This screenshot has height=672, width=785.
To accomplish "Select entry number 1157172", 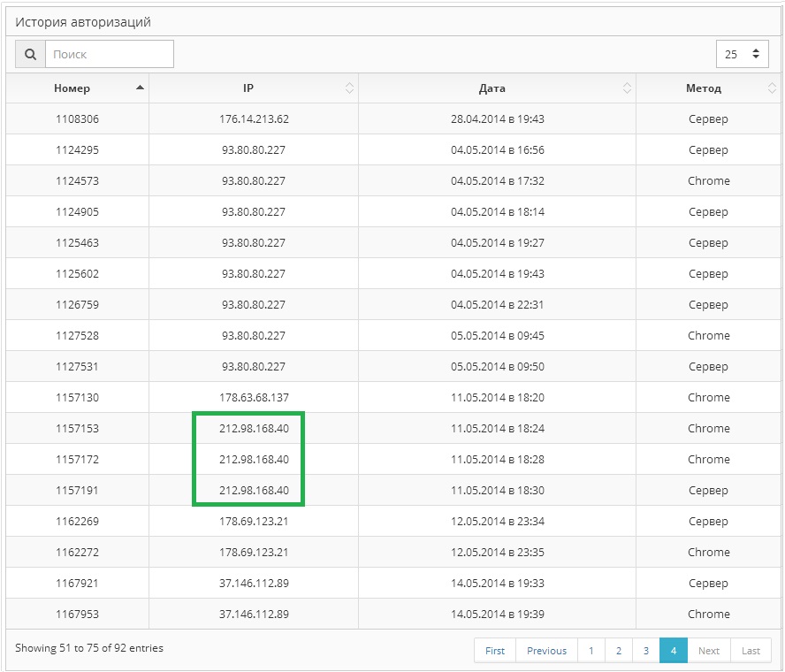I will pyautogui.click(x=77, y=460).
